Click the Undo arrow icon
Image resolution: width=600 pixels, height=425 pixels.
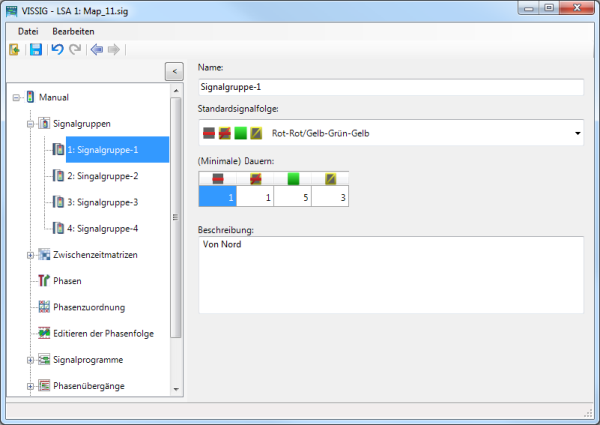(57, 49)
